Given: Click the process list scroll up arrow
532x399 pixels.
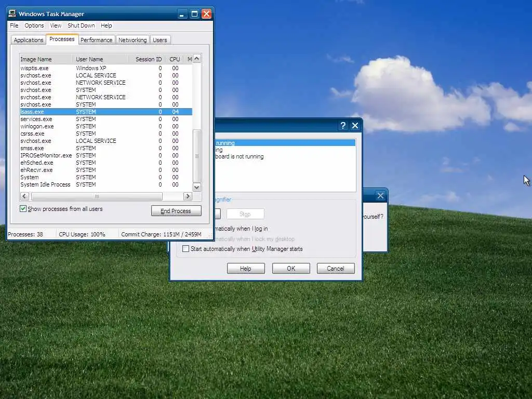Looking at the screenshot, I should [x=197, y=58].
